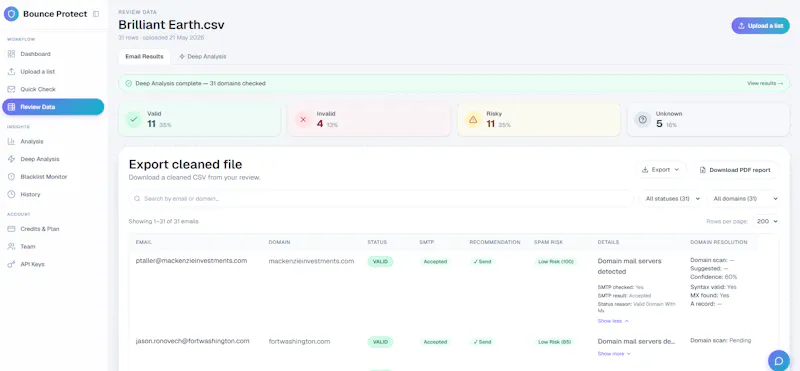This screenshot has height=371, width=800.
Task: Click the search magnifier icon
Action: 137,199
